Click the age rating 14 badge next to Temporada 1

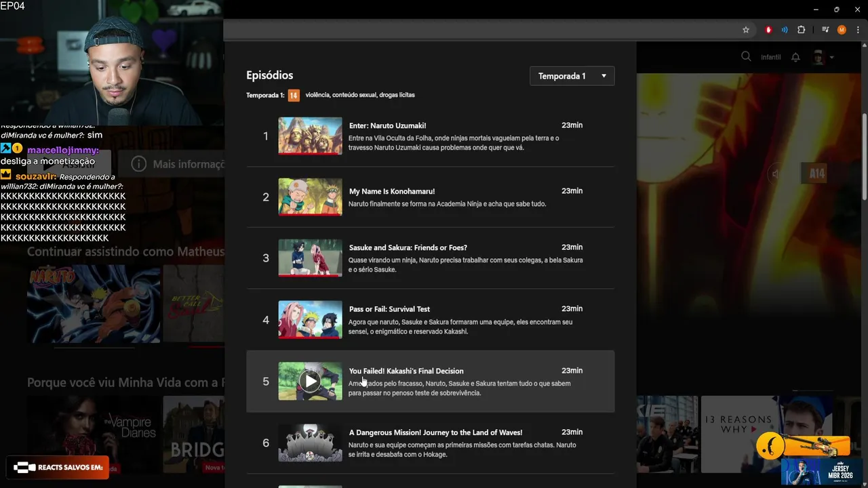pos(294,96)
